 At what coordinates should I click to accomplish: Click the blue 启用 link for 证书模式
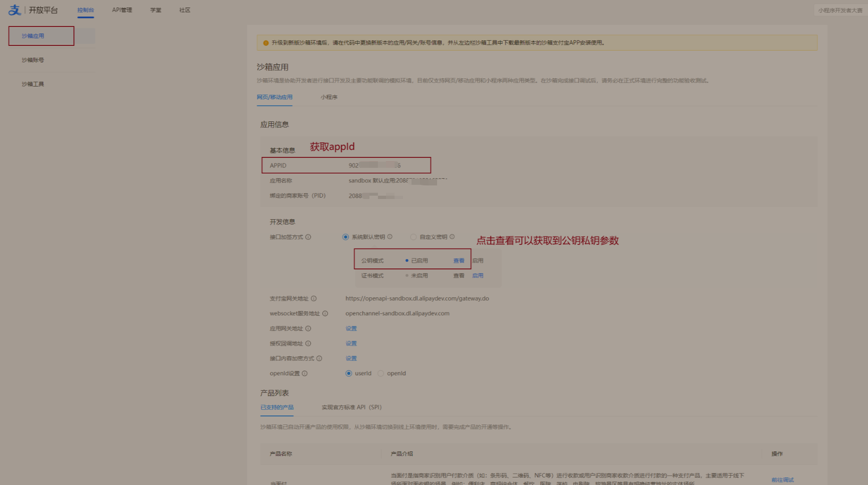tap(478, 276)
